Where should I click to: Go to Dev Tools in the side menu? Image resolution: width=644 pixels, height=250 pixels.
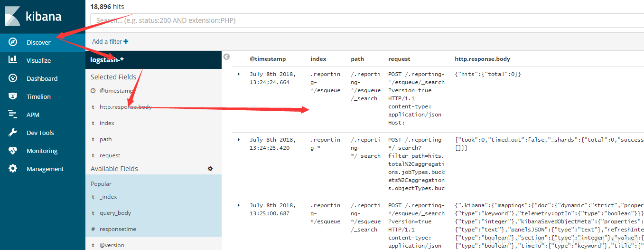coord(40,133)
